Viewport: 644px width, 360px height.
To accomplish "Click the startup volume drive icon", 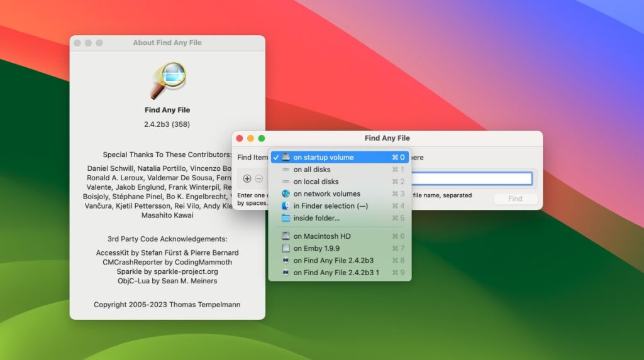I will pos(286,157).
